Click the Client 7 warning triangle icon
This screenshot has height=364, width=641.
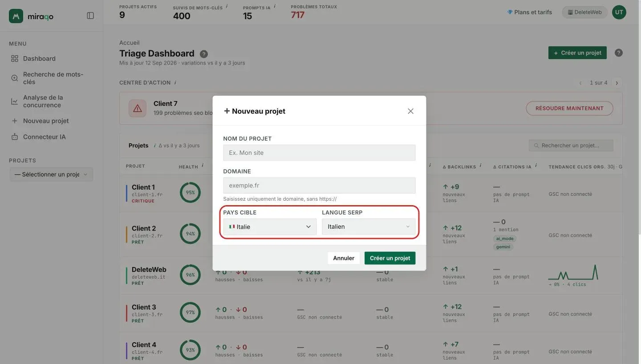tap(138, 108)
